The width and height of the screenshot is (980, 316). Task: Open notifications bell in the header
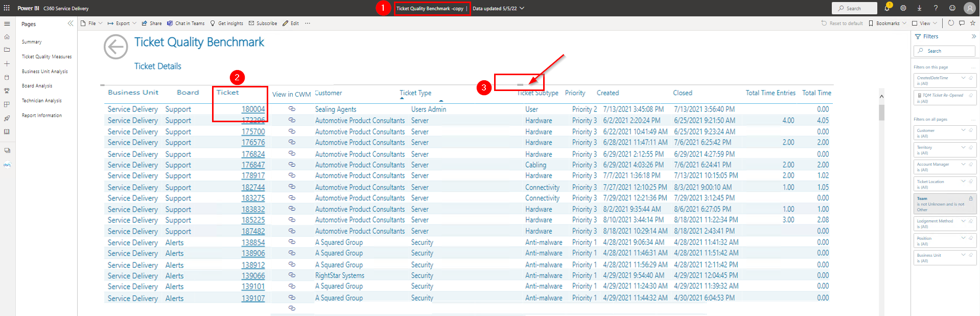click(887, 8)
